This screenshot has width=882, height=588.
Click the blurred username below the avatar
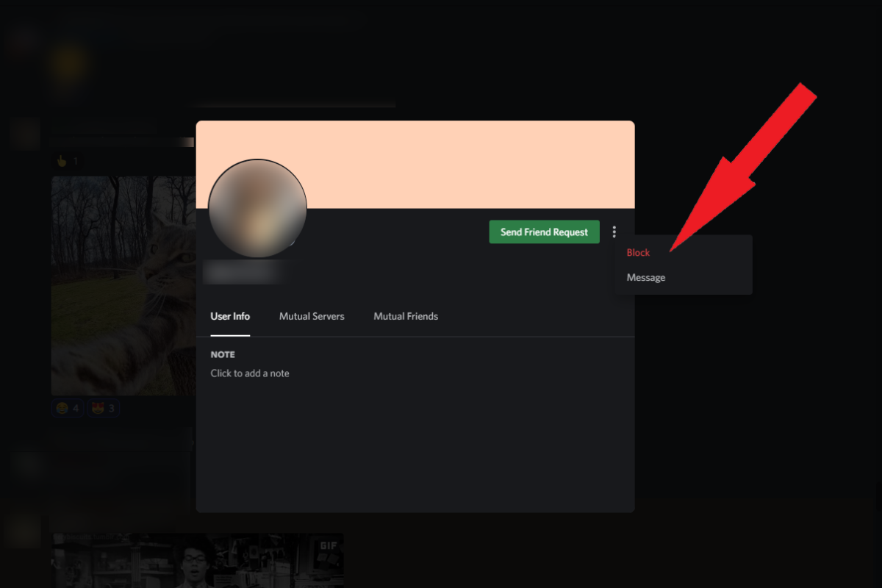click(246, 272)
